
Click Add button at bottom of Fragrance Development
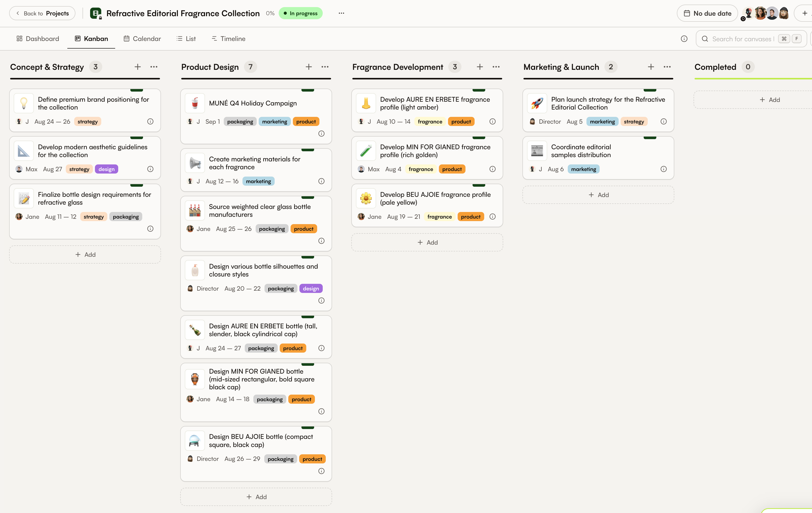[x=427, y=242]
